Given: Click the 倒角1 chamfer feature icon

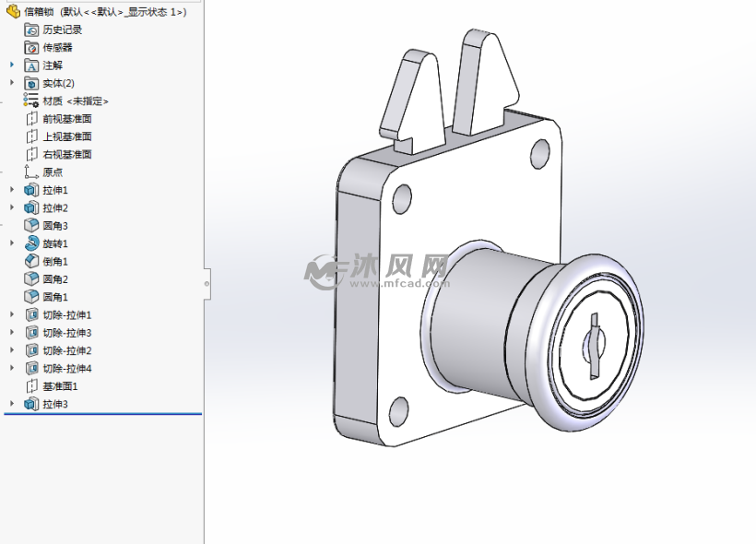Looking at the screenshot, I should click(31, 261).
